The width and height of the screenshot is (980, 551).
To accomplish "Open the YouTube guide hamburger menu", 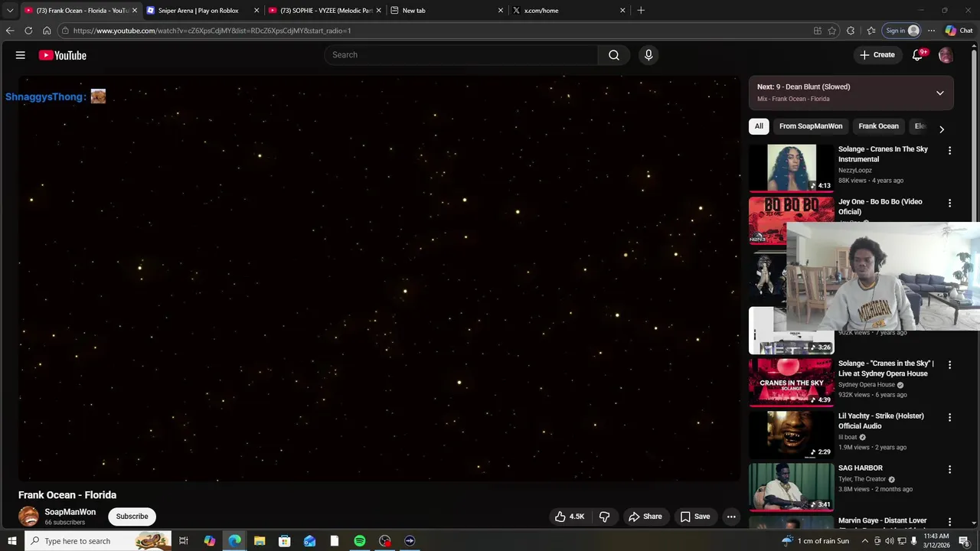I will tap(21, 55).
